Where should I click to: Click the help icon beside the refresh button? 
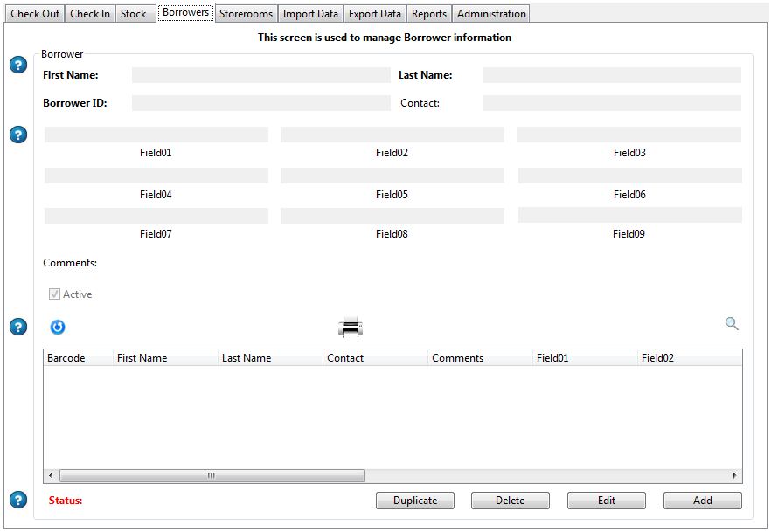click(18, 327)
